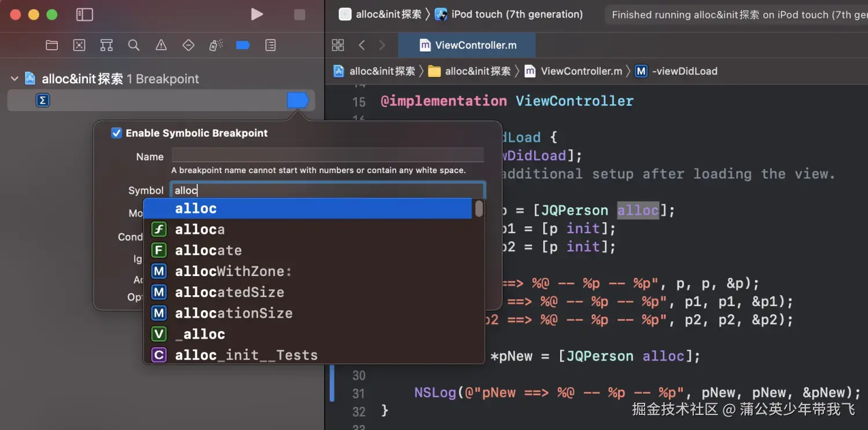Open the alloc&init探索 folder in the jump bar
868x430 pixels.
(470, 71)
